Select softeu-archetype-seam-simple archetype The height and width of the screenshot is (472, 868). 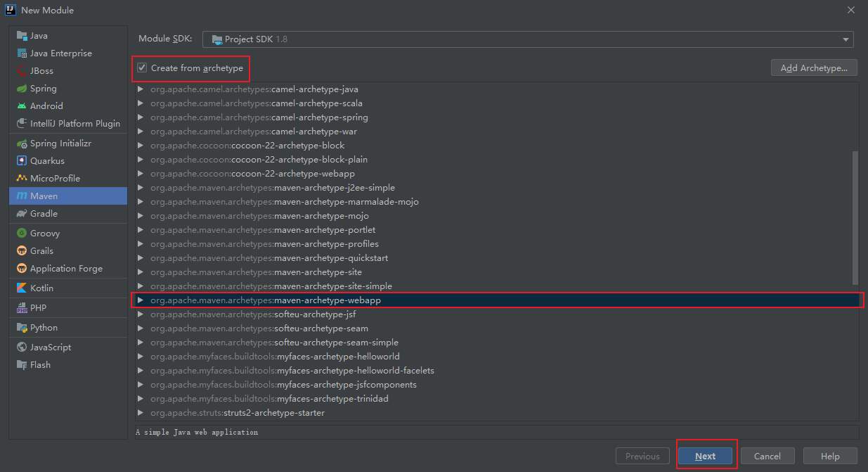[x=496, y=343]
